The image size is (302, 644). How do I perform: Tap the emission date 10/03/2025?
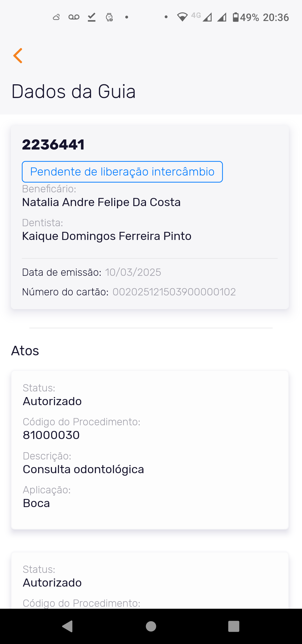[133, 272]
